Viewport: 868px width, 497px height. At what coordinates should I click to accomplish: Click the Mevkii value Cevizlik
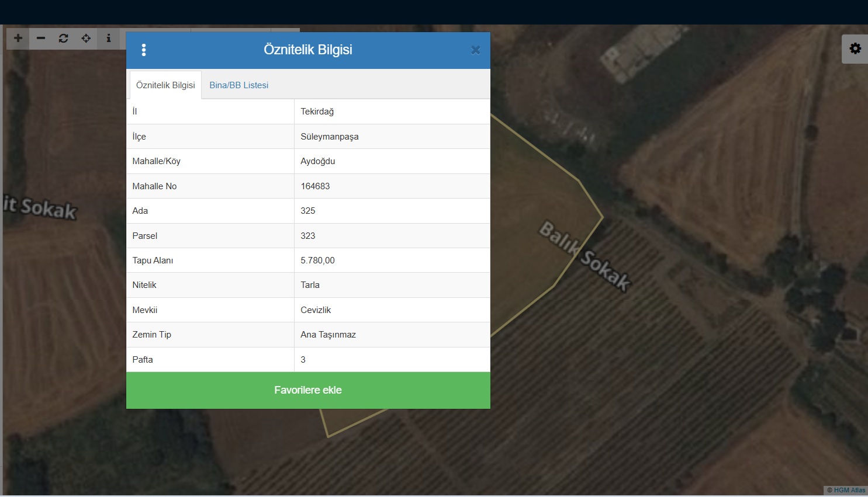[x=316, y=310]
